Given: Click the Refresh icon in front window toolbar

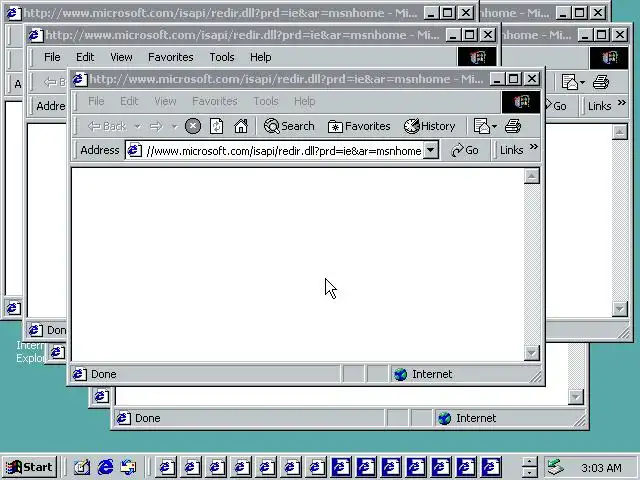Looking at the screenshot, I should coord(216,126).
